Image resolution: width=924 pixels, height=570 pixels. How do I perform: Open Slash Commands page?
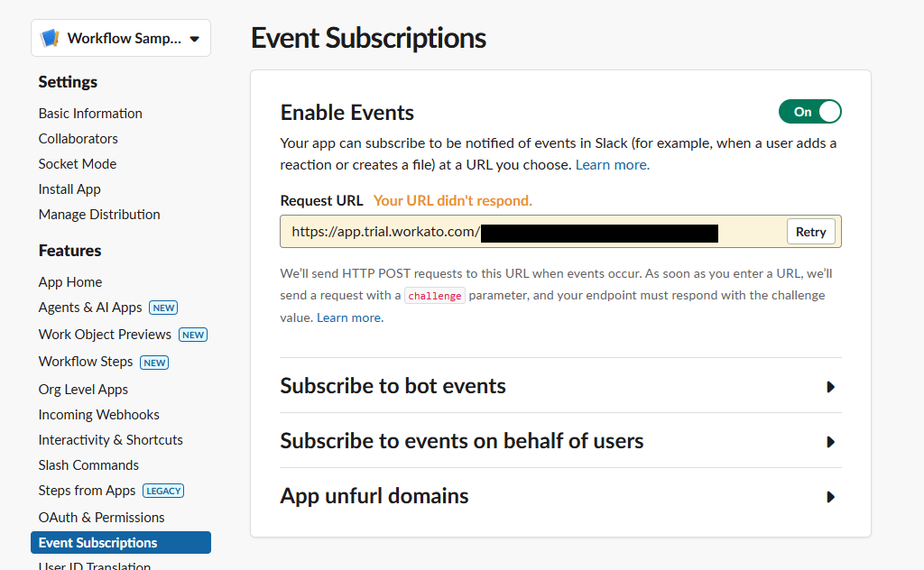[88, 465]
